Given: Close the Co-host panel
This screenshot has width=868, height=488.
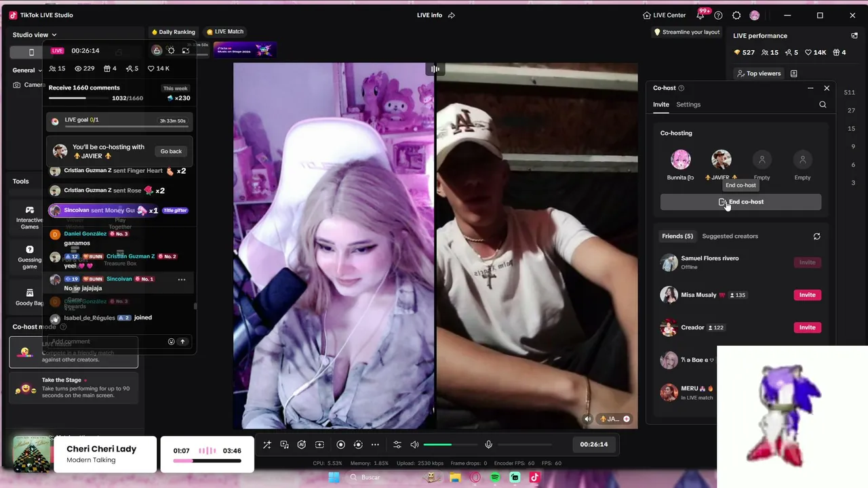Looking at the screenshot, I should coord(827,88).
